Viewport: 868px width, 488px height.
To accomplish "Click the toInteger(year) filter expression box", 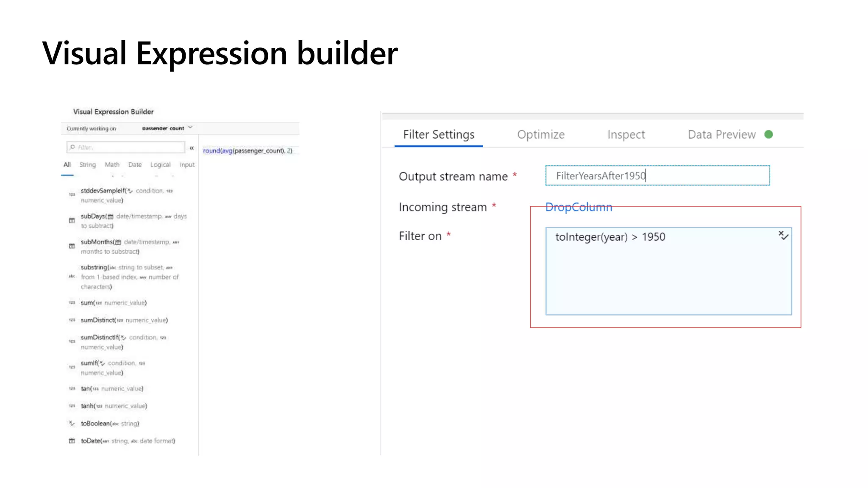I will [x=668, y=271].
